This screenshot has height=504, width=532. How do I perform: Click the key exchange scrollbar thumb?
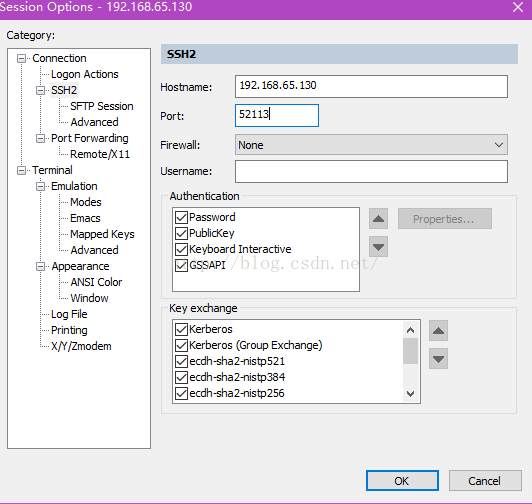(x=411, y=351)
